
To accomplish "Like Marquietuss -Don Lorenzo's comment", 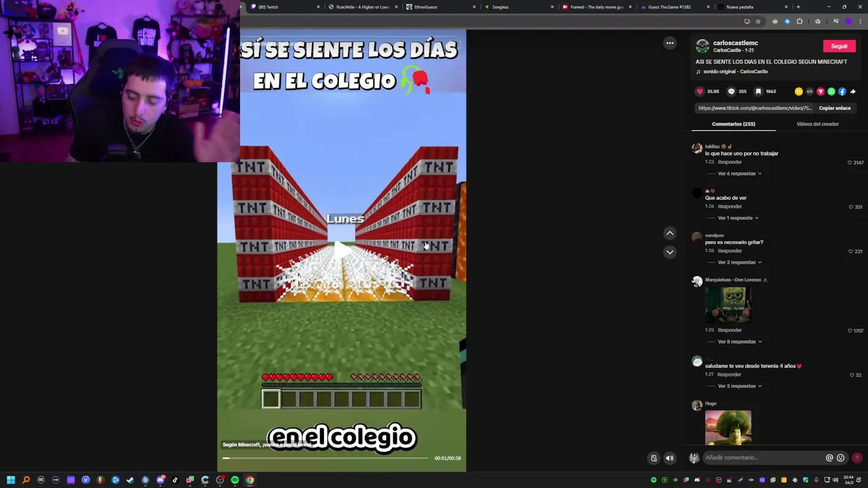I will (x=850, y=331).
